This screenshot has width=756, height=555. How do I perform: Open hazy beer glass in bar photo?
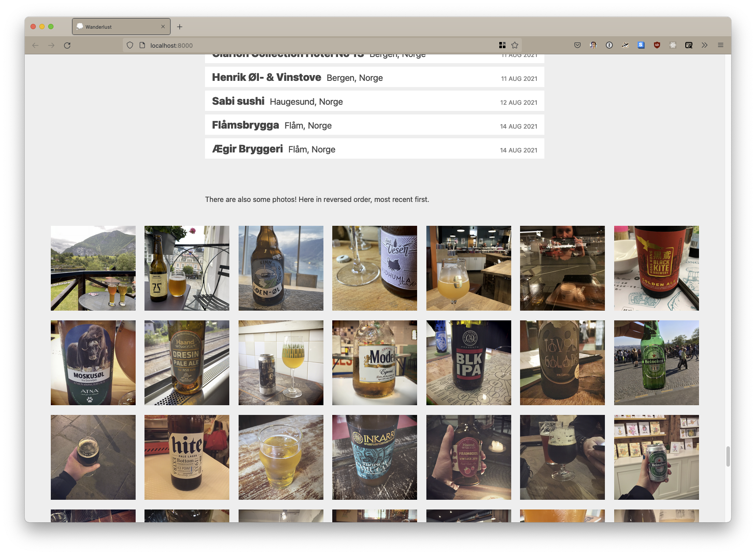point(469,268)
